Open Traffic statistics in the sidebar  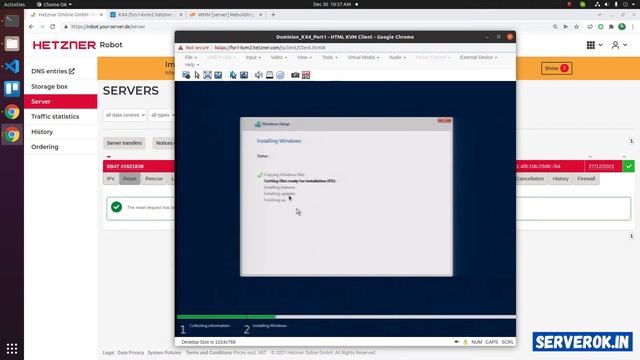[x=55, y=117]
